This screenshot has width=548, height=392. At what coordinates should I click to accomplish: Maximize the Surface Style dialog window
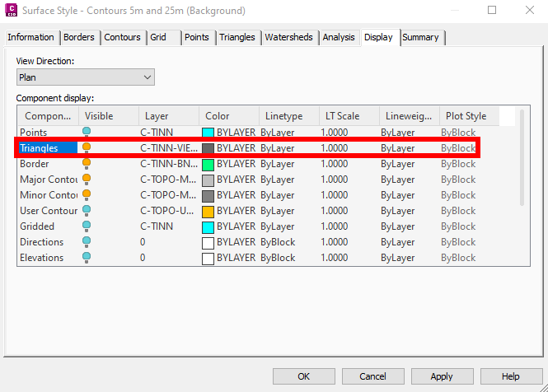[x=492, y=10]
